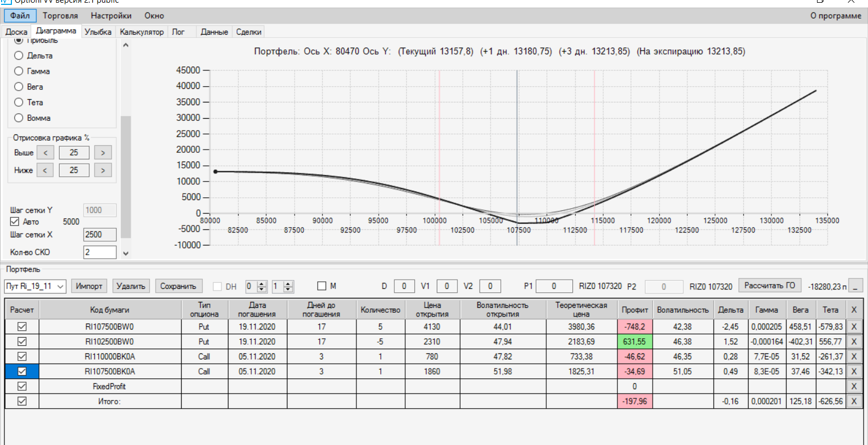Viewport: 868px width, 445px height.
Task: Click the small button next to -18280,23
Action: (856, 286)
